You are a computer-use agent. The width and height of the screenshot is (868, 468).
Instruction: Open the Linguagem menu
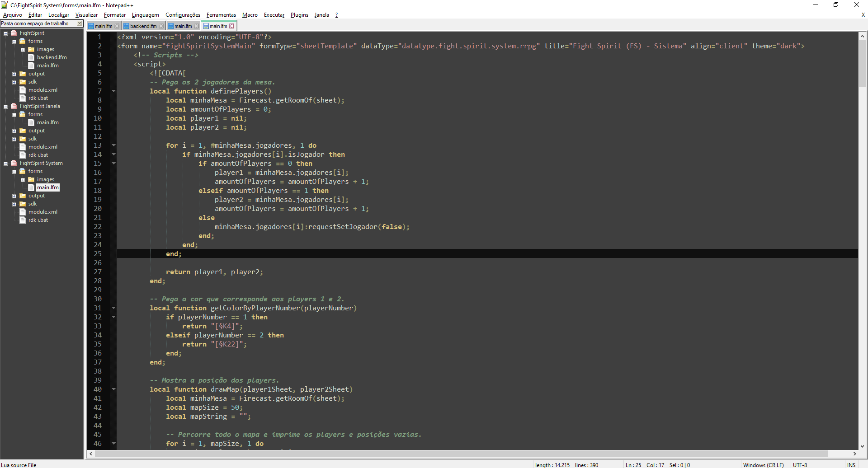coord(145,15)
